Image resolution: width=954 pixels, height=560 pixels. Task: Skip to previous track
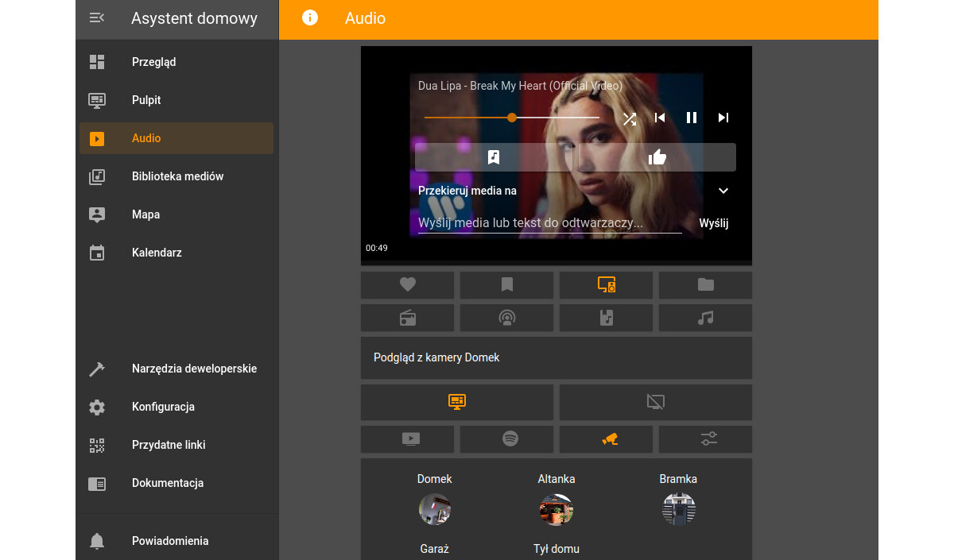click(x=660, y=118)
